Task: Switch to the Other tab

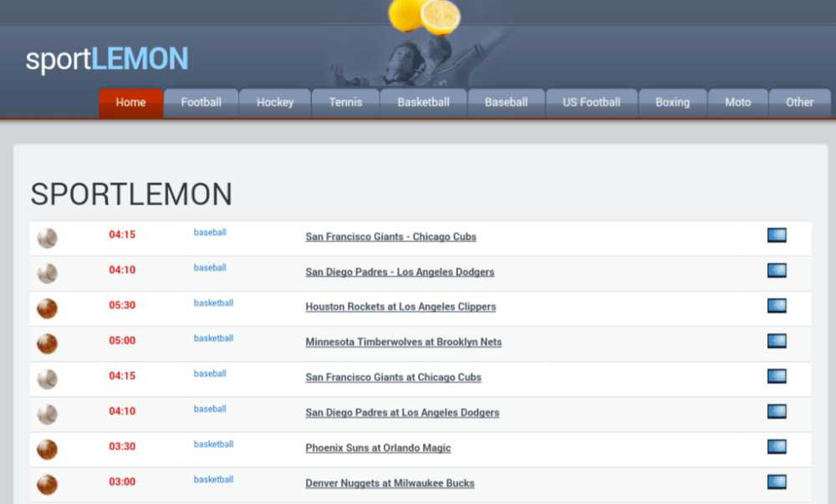Action: click(800, 102)
